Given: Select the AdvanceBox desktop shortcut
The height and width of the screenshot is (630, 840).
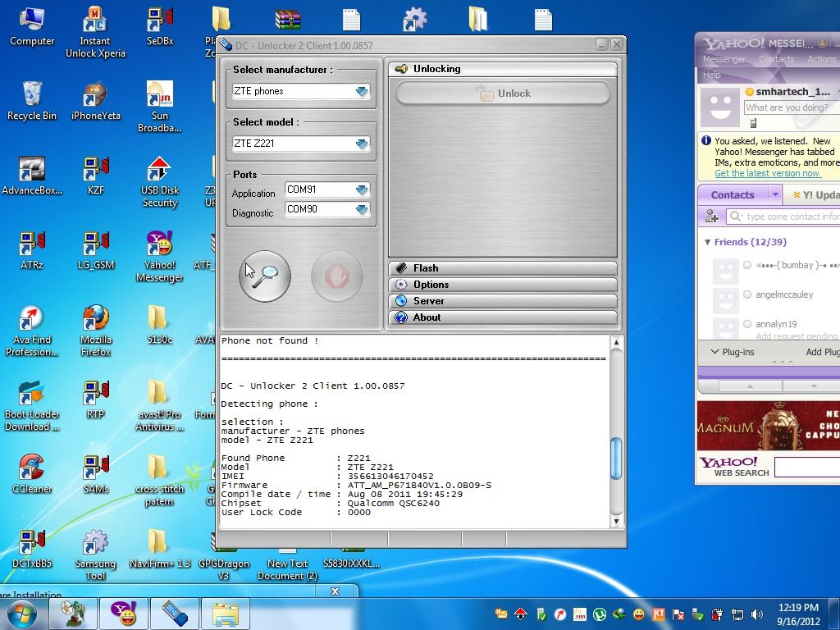Looking at the screenshot, I should click(32, 176).
